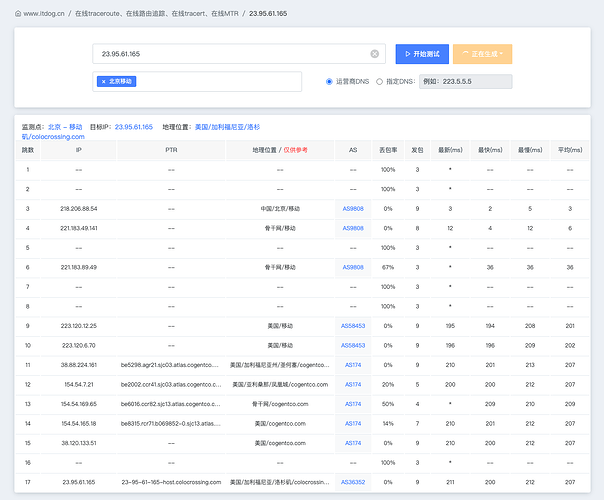
Task: Click the 平均(ms) column header
Action: point(570,150)
